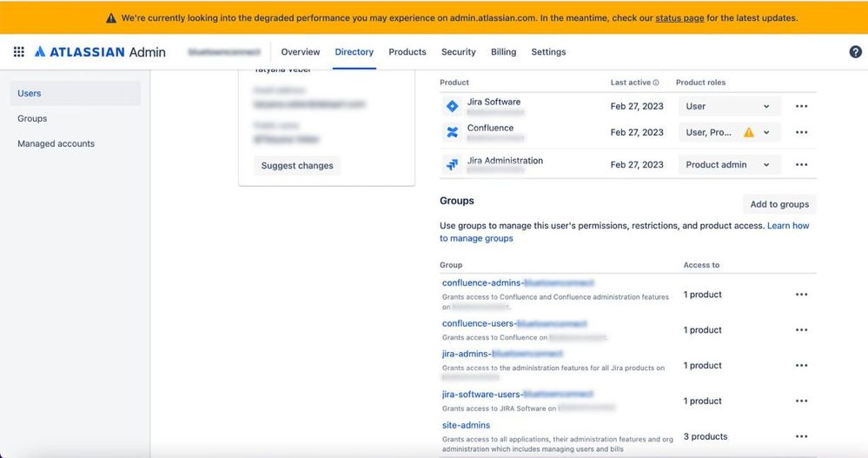Click the Last active info icon

(x=656, y=83)
